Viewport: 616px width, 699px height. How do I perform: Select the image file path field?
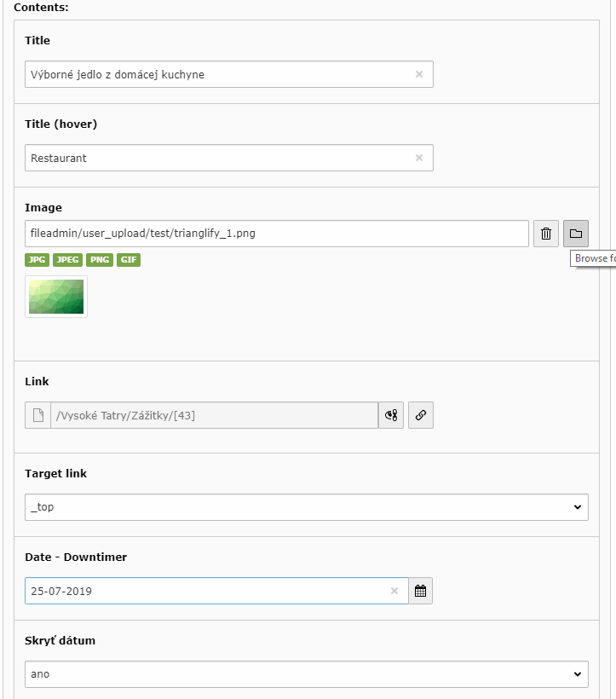tap(276, 234)
